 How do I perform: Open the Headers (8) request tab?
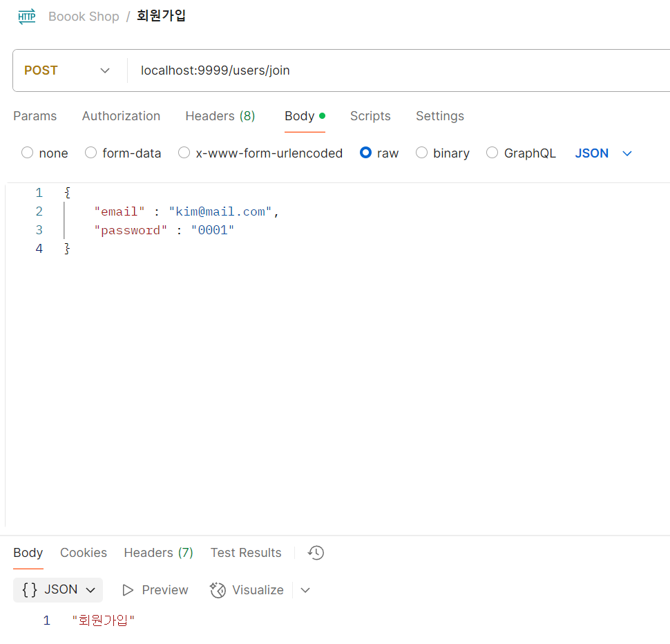point(220,116)
